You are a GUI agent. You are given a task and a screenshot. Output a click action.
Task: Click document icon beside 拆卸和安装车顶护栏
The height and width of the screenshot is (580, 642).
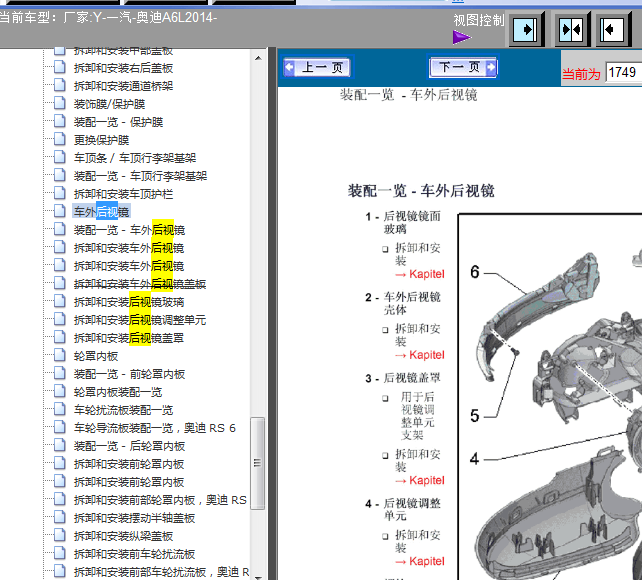[60, 193]
